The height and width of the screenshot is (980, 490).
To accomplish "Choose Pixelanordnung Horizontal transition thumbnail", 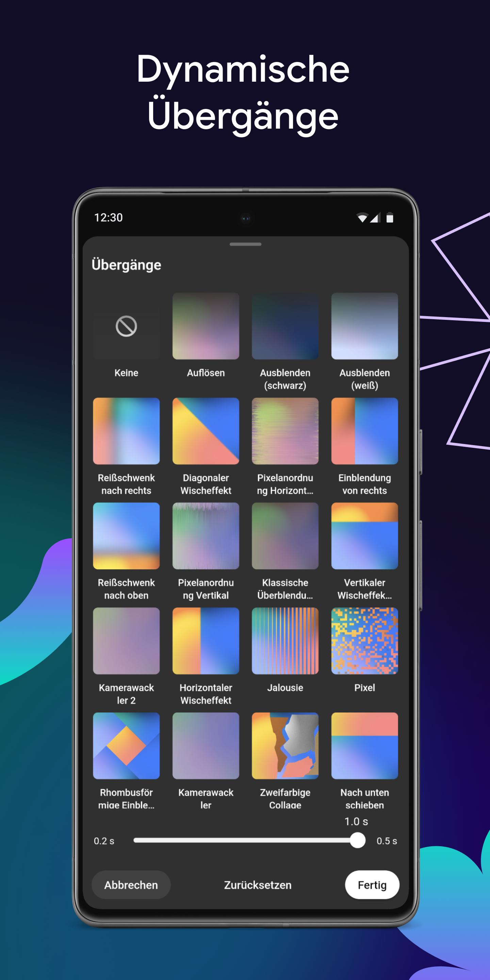I will point(285,431).
